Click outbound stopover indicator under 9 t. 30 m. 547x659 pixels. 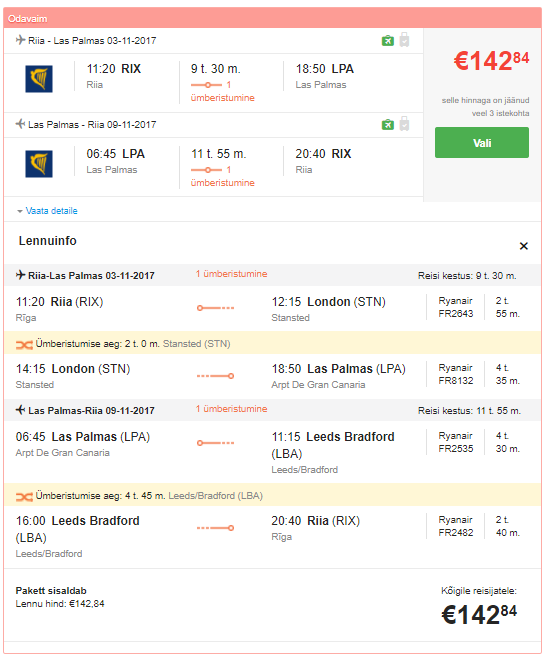[223, 91]
